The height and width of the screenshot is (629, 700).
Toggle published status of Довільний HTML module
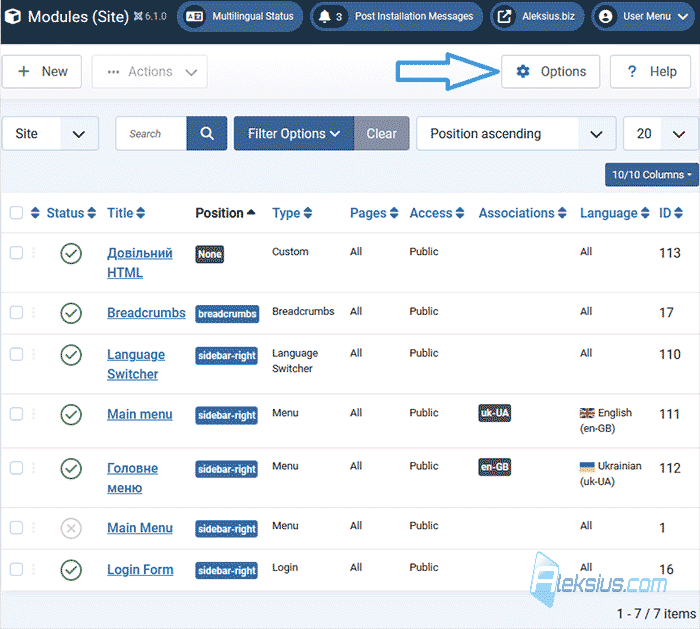point(71,254)
